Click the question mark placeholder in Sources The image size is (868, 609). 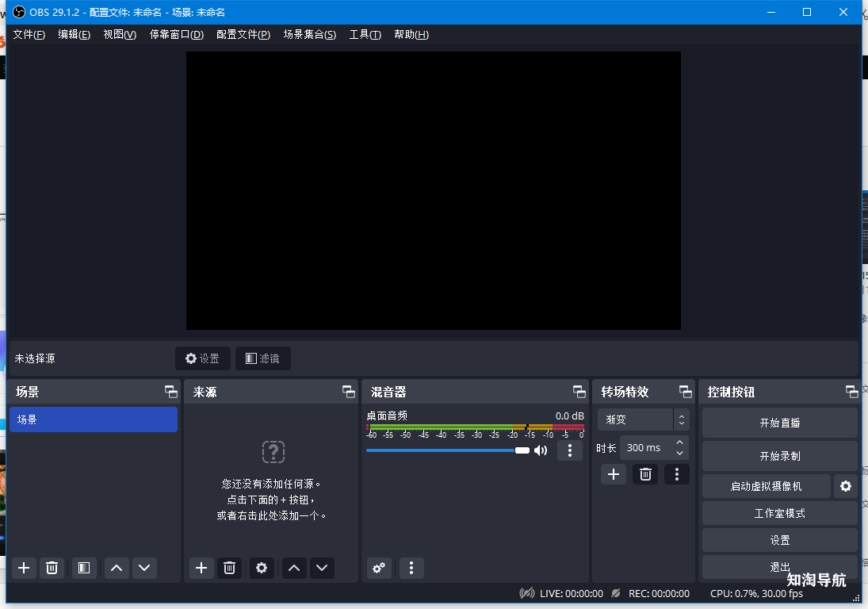[273, 452]
